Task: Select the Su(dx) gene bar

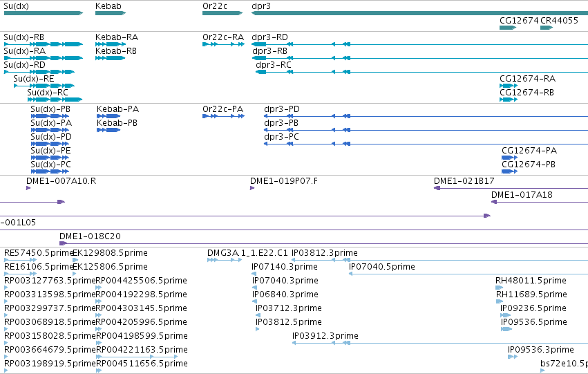Action: point(44,13)
